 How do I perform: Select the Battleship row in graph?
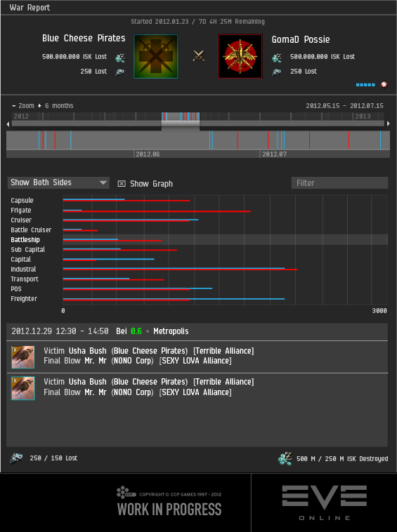[197, 239]
